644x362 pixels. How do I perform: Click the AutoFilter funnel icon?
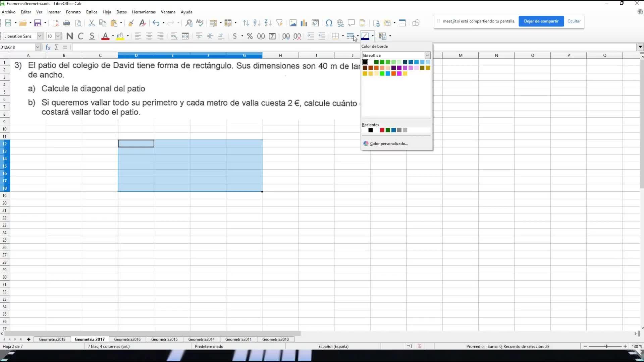(279, 23)
